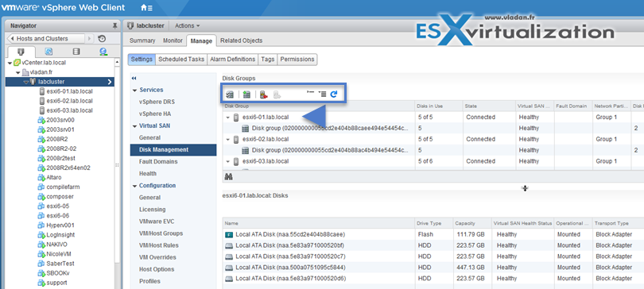Open VM/Host Groups configuration
This screenshot has width=644, height=289.
pyautogui.click(x=161, y=233)
